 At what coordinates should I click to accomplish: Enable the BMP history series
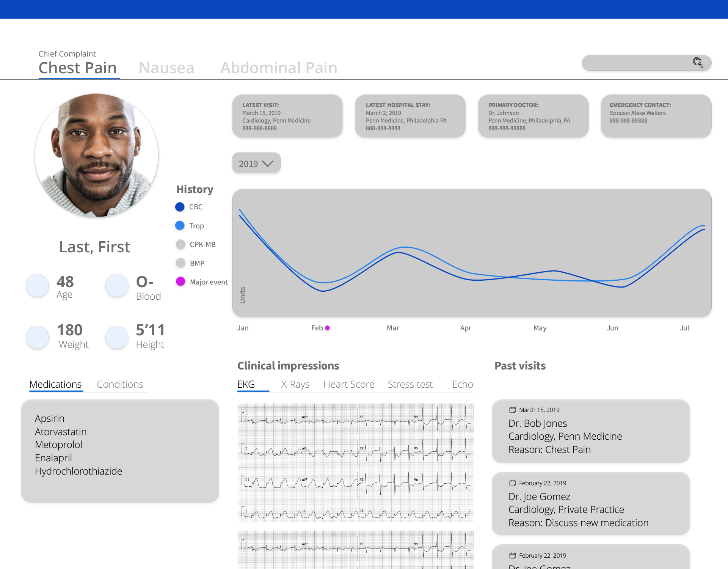(180, 263)
